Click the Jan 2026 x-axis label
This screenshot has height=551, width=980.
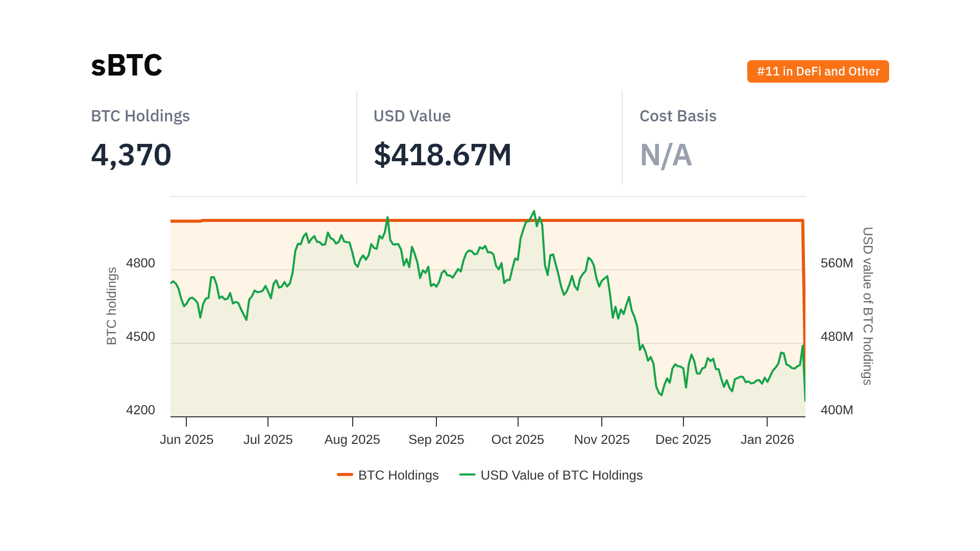[x=767, y=439]
